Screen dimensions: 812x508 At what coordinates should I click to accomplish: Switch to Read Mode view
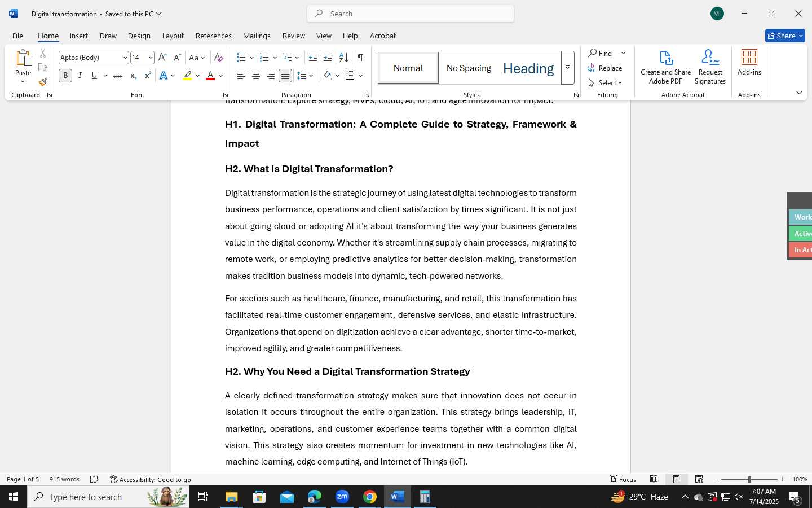654,479
